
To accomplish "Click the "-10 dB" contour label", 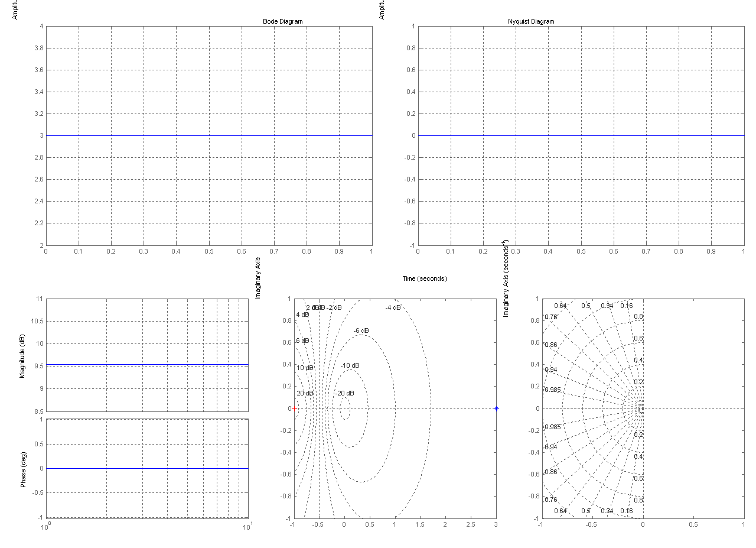I will pyautogui.click(x=350, y=365).
